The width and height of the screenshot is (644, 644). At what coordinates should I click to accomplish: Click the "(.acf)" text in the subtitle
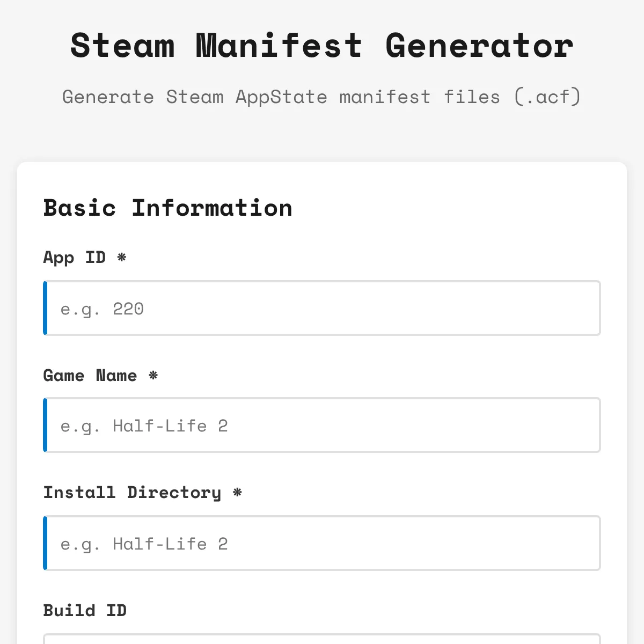547,97
